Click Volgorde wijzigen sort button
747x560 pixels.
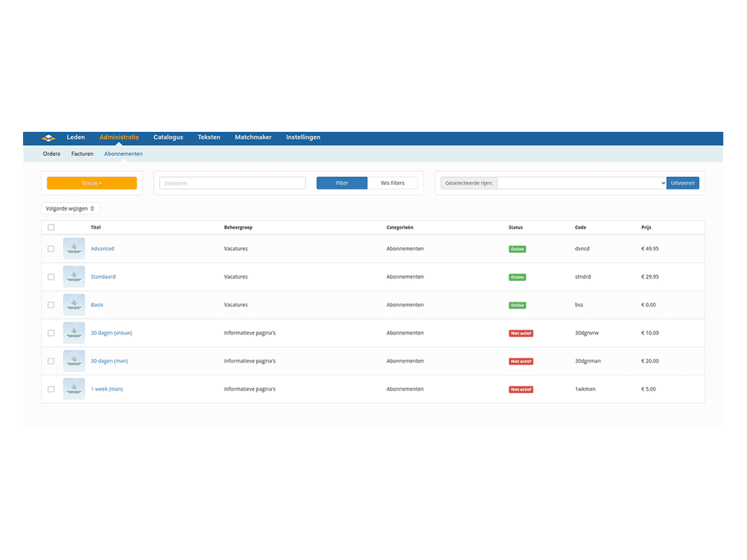(70, 208)
